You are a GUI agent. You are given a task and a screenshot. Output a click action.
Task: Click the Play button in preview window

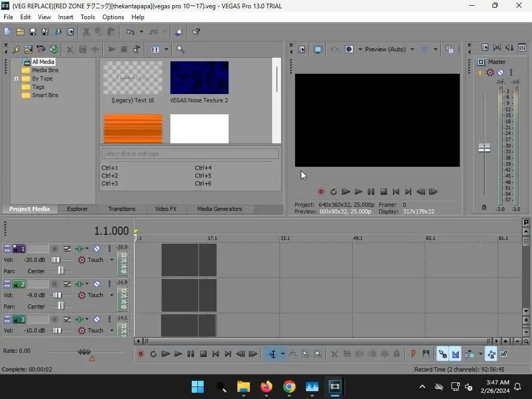point(358,192)
